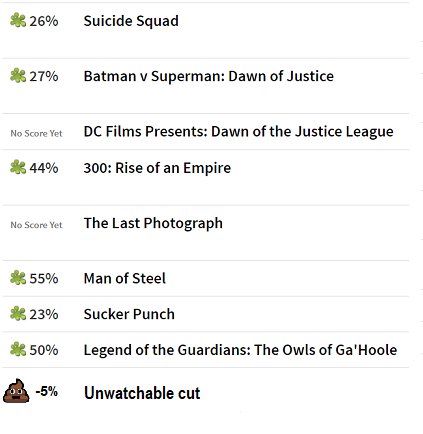Click the splat icon for Legend of the Guardians
The image size is (423, 434).
pyautogui.click(x=18, y=350)
